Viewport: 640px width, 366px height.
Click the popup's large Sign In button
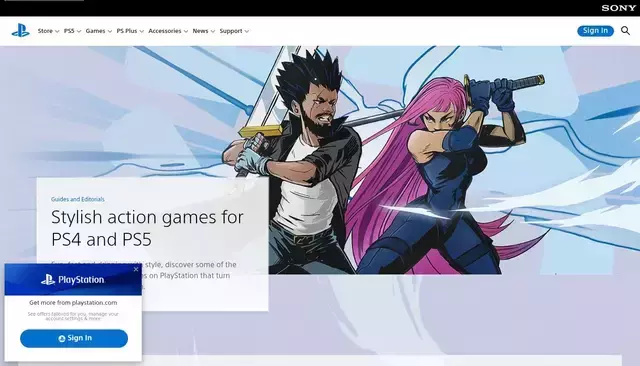pyautogui.click(x=74, y=338)
